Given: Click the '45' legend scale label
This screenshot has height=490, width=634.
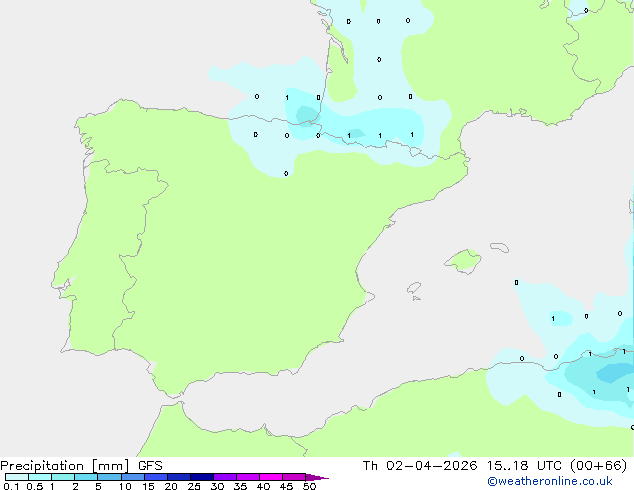Looking at the screenshot, I should [286, 486].
